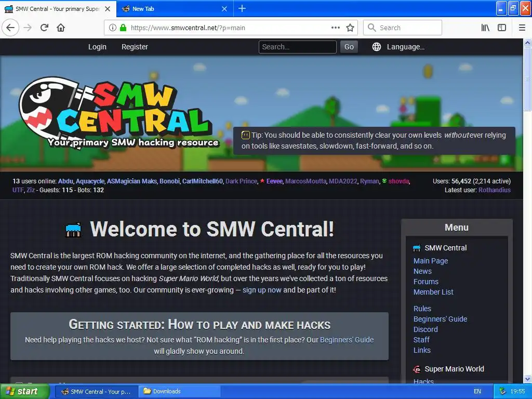Close the SMW Central tab
Screen dimensions: 532x399
click(108, 9)
